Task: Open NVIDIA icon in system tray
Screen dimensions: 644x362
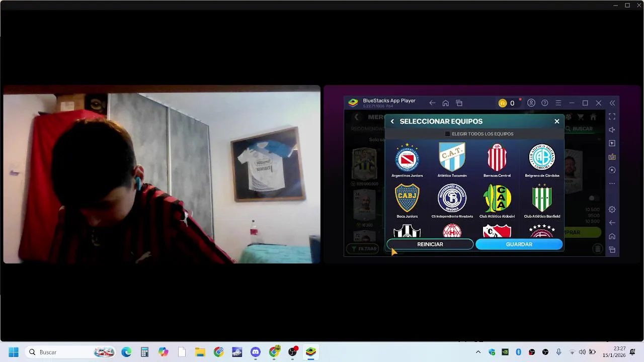Action: tap(505, 352)
